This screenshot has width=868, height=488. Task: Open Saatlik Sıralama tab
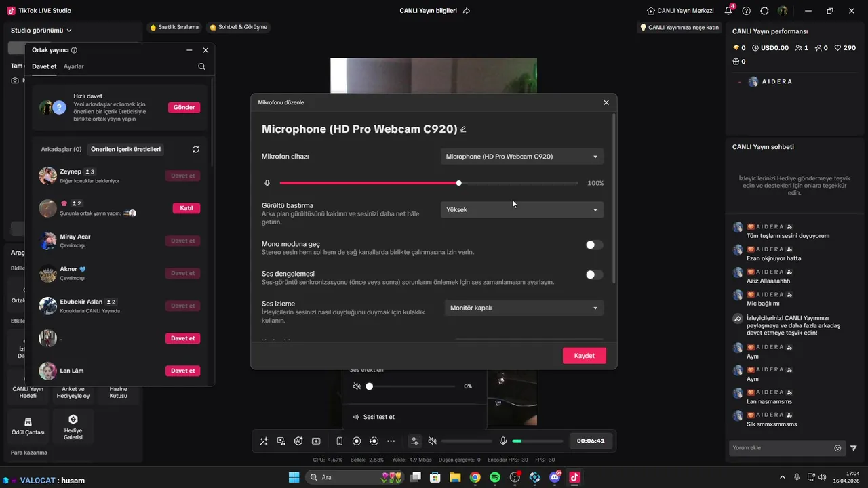tap(174, 27)
